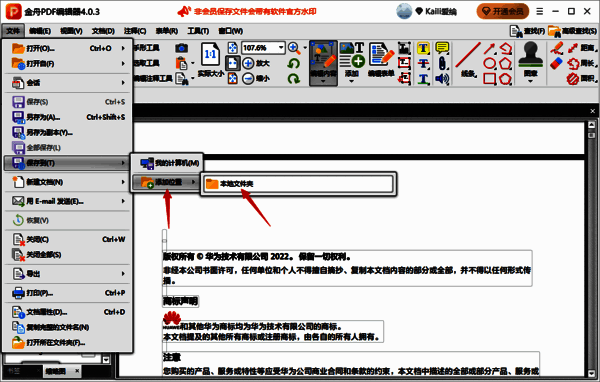Select the 距离 distance measure tool
600x382 pixels.
click(x=581, y=48)
